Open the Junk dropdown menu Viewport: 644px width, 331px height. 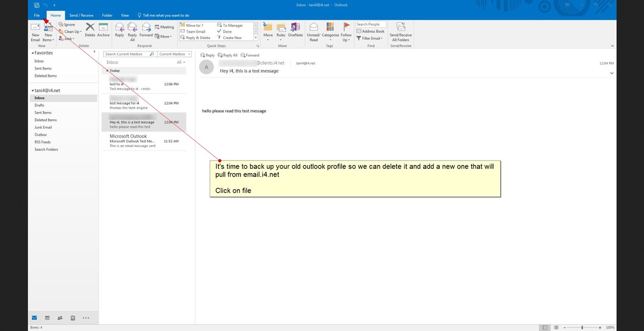[x=67, y=38]
